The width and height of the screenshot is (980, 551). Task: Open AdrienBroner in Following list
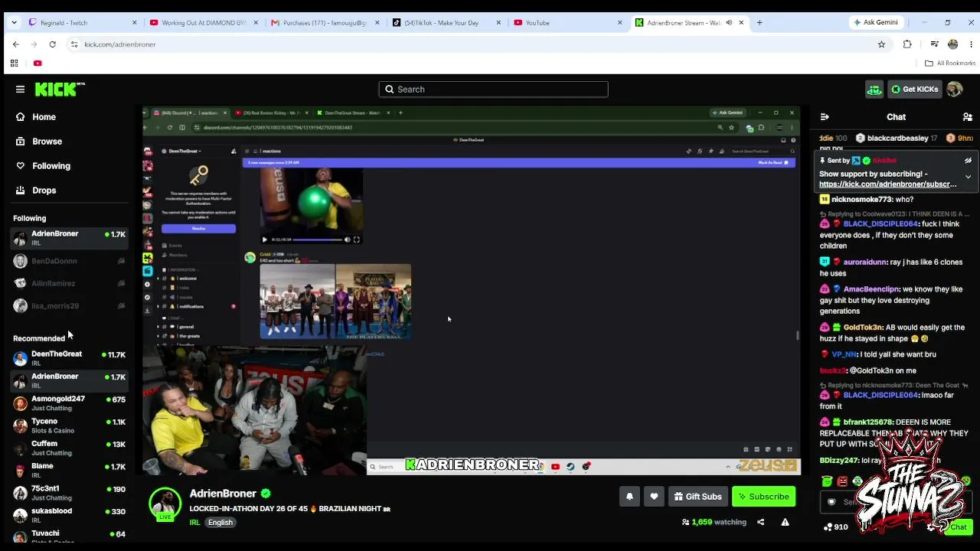tap(69, 238)
